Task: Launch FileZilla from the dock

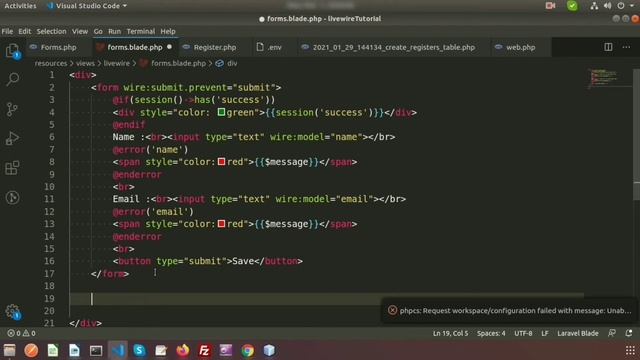Action: click(204, 350)
